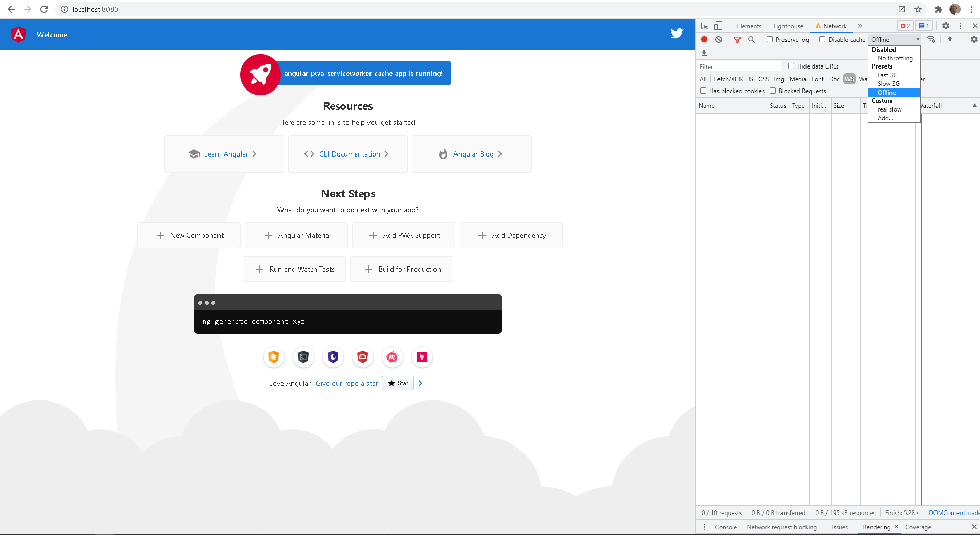This screenshot has width=980, height=535.
Task: Open drawer three-dot menu beside Console
Action: point(704,527)
